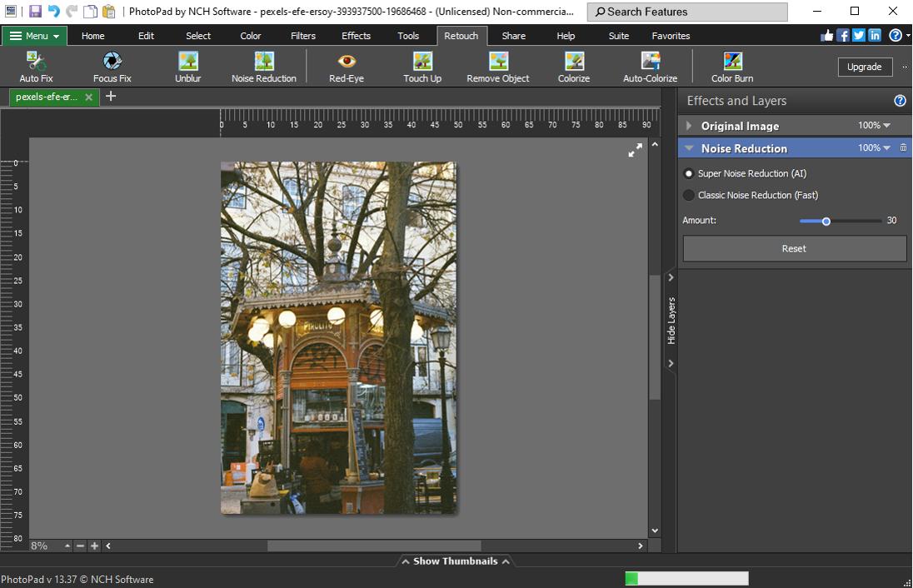This screenshot has height=588, width=913.
Task: Open the Menu dropdown
Action: click(x=34, y=36)
